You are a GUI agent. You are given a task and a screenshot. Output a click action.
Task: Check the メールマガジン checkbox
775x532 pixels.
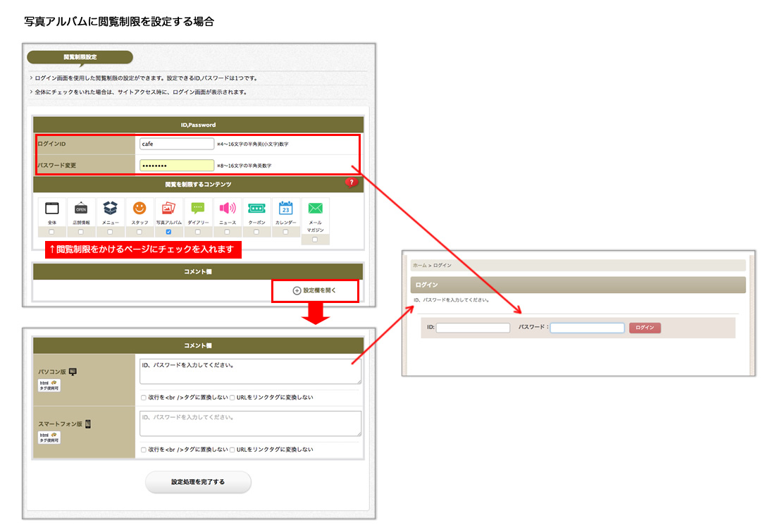click(x=315, y=240)
